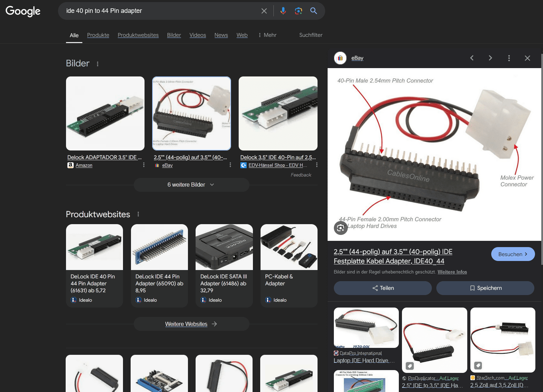
Task: Click the Google logo
Action: (x=23, y=11)
